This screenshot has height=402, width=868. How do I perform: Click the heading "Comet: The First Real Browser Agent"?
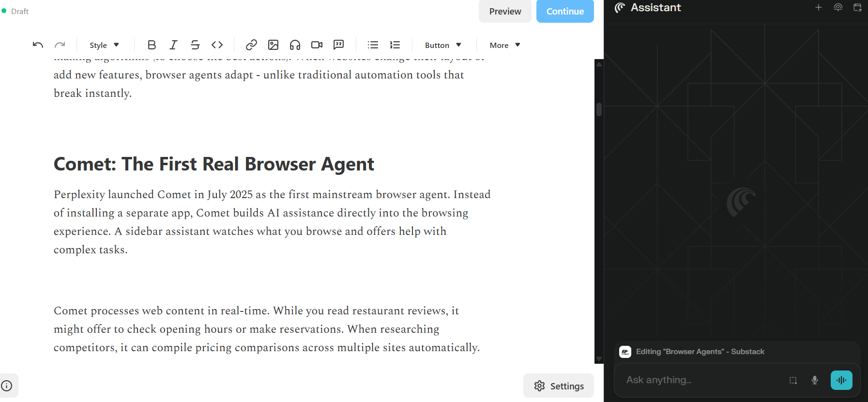click(x=213, y=164)
